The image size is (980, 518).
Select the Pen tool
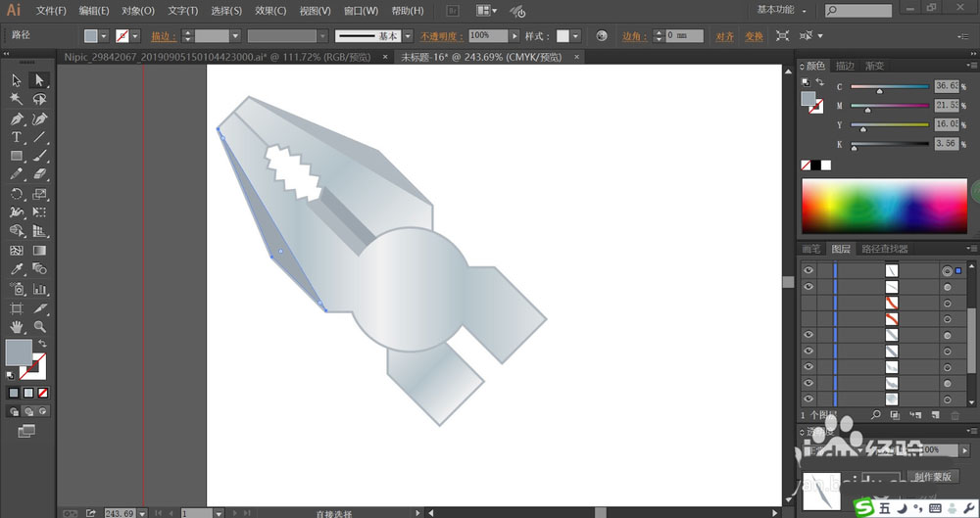(17, 118)
